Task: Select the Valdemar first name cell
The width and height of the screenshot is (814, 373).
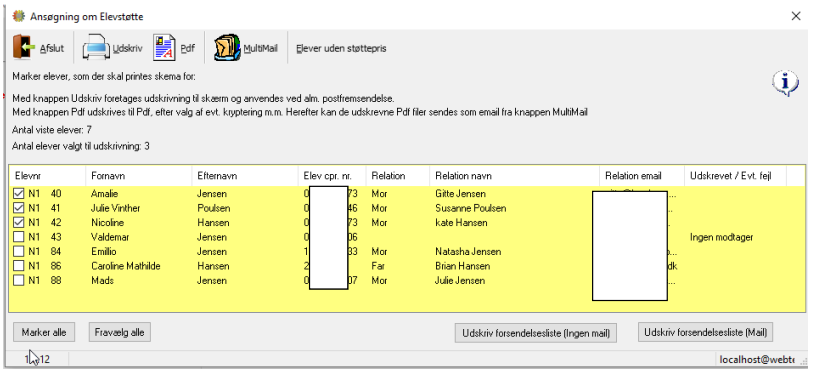Action: [110, 237]
